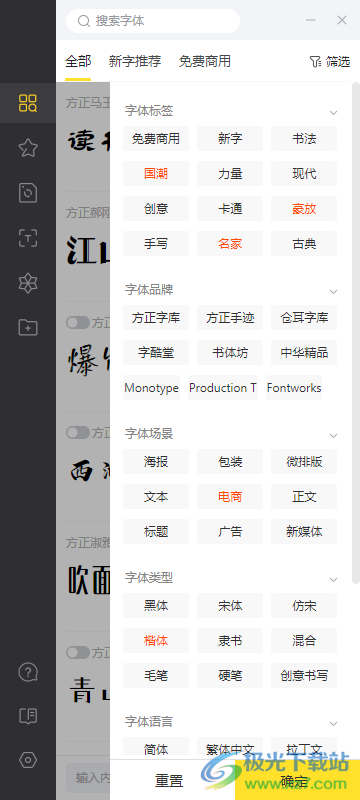Open the font library sidebar icon

[x=28, y=103]
